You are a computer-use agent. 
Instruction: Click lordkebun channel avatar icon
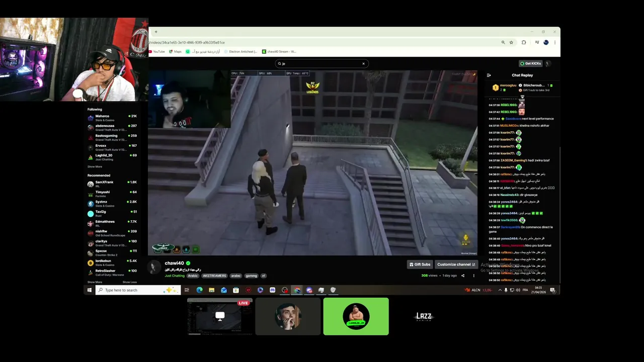pyautogui.click(x=91, y=263)
